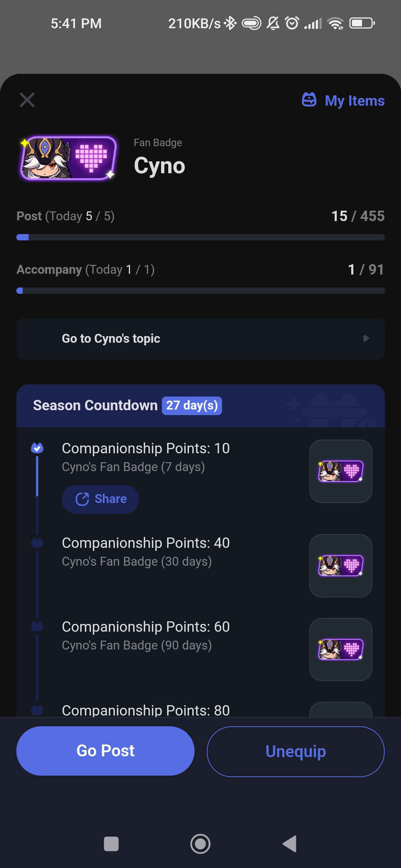The width and height of the screenshot is (401, 868).
Task: Tap the 40 points milestone marker
Action: point(37,543)
